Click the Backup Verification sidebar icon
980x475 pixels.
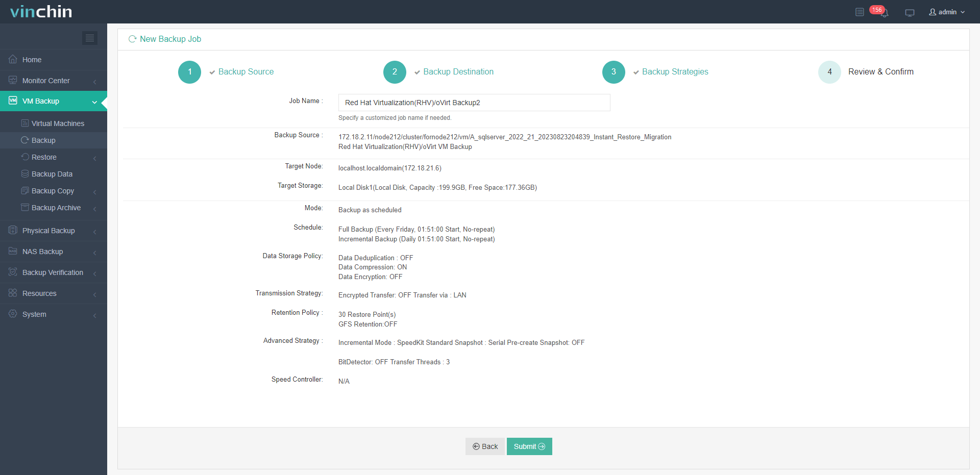click(x=13, y=272)
